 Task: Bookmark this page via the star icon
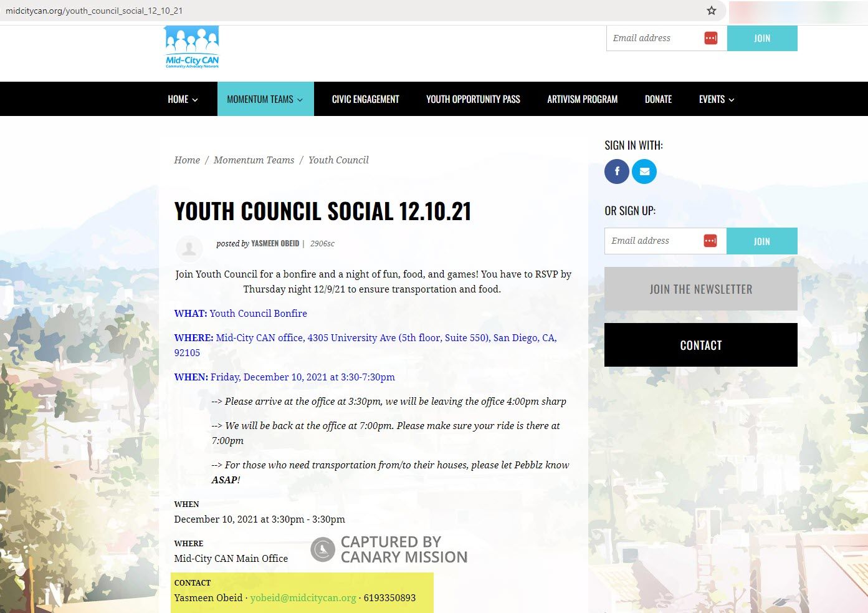710,11
